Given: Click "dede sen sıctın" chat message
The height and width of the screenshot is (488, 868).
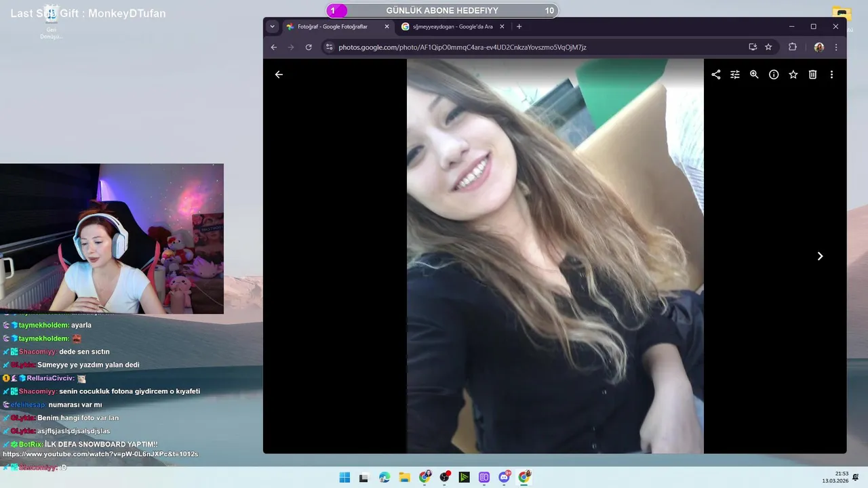Looking at the screenshot, I should coord(84,352).
